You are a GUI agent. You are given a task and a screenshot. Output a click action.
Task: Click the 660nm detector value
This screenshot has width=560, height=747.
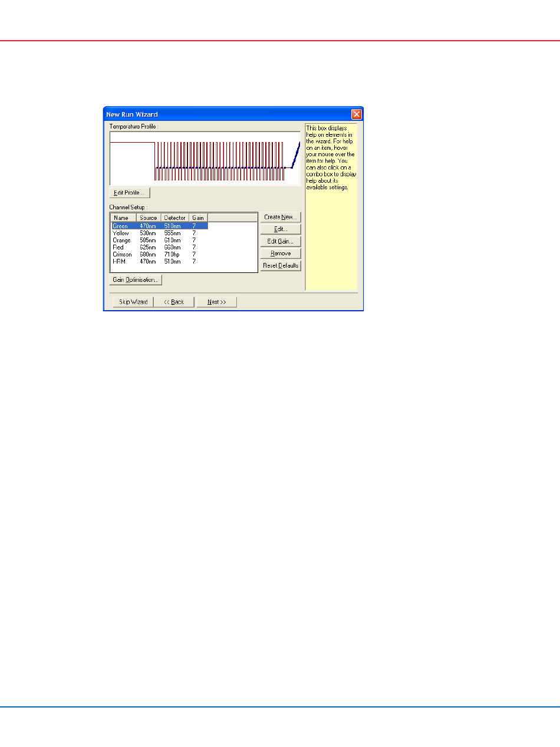[172, 247]
